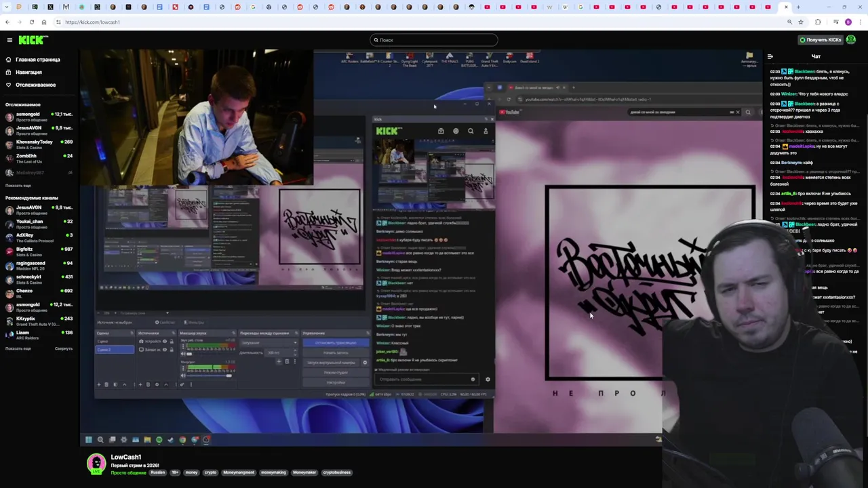This screenshot has height=488, width=868.
Task: Select the crypto stream tag
Action: click(x=210, y=472)
